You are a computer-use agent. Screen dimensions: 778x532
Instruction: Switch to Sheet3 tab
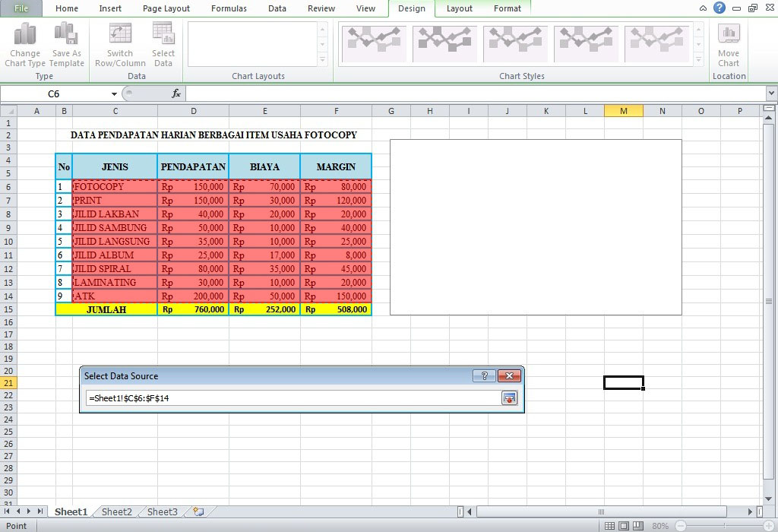163,511
